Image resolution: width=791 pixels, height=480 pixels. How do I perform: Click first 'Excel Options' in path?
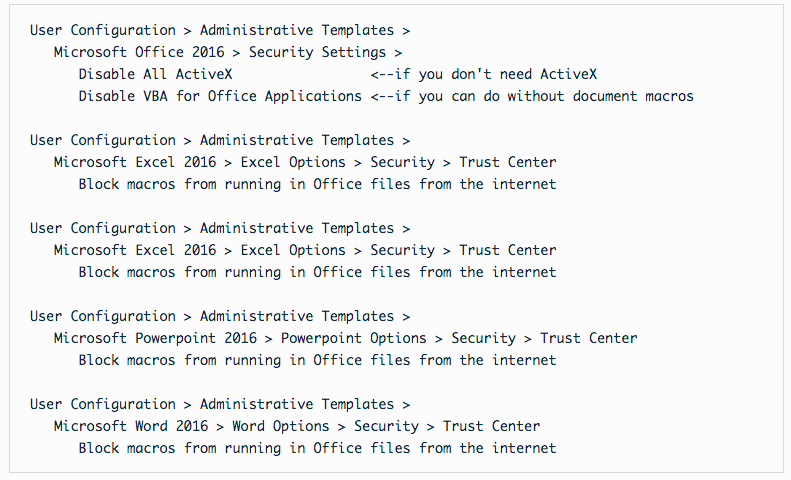click(x=293, y=162)
